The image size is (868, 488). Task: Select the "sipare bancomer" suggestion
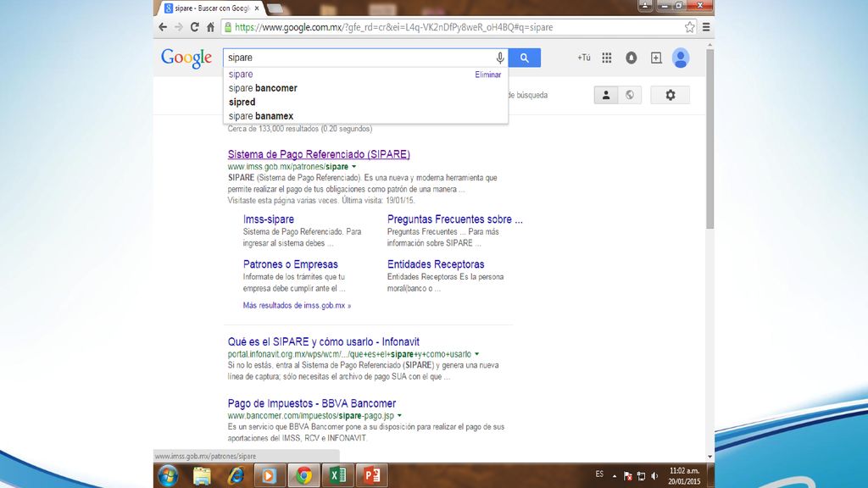(263, 88)
